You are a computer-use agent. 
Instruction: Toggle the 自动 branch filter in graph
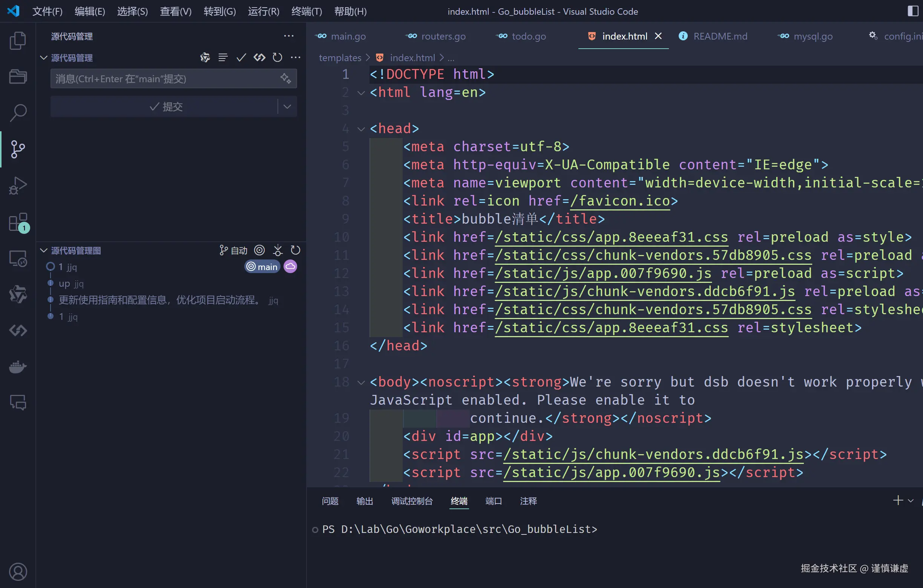pyautogui.click(x=233, y=251)
